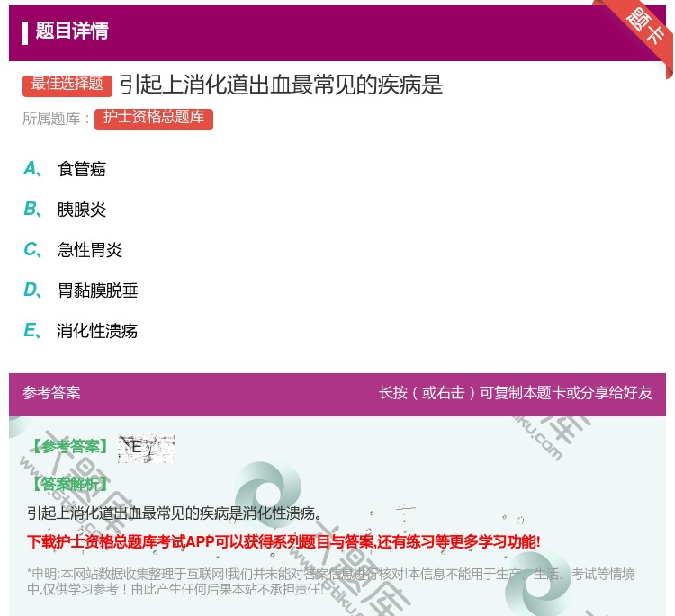The width and height of the screenshot is (675, 616).
Task: Click the green 【答案解析】 label
Action: click(x=69, y=484)
